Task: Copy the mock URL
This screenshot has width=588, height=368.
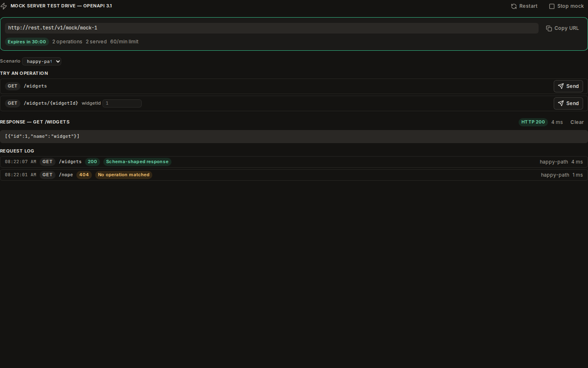Action: pos(562,28)
